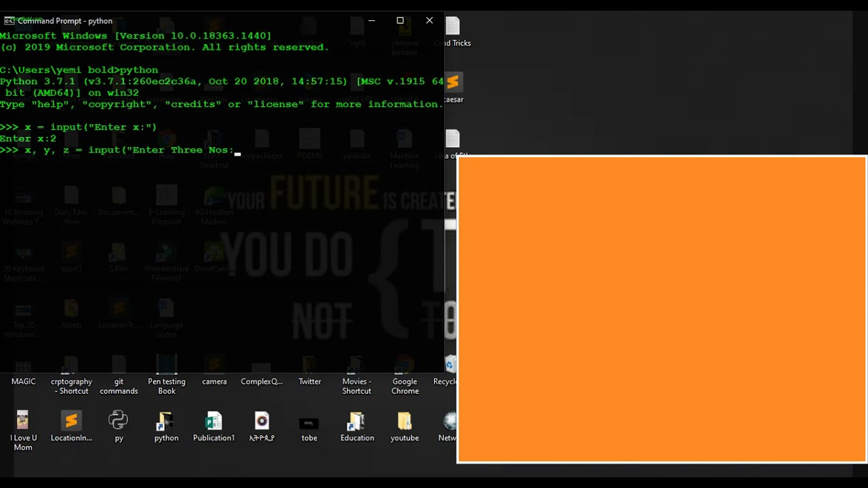Select the Publication1 Publisher file icon
Viewport: 868px width, 488px height.
point(214,420)
